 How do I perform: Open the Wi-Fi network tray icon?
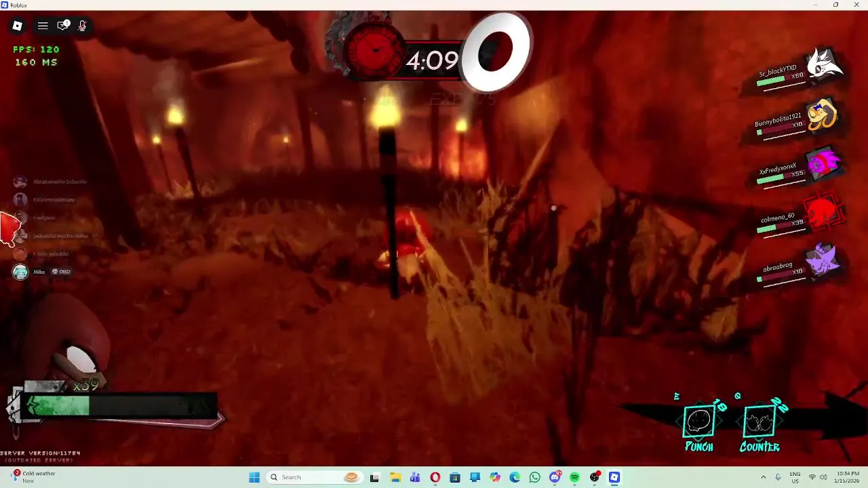click(812, 477)
